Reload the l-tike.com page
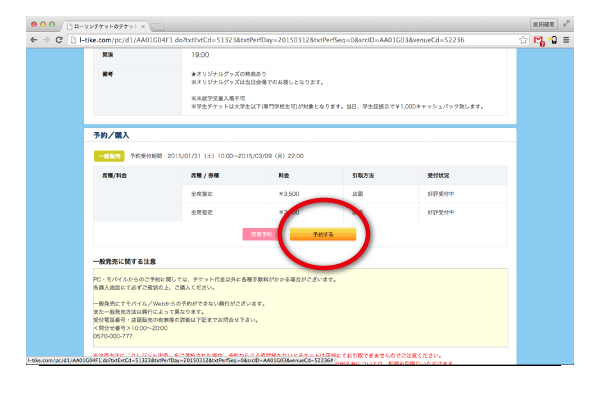The width and height of the screenshot is (600, 400). click(x=59, y=40)
